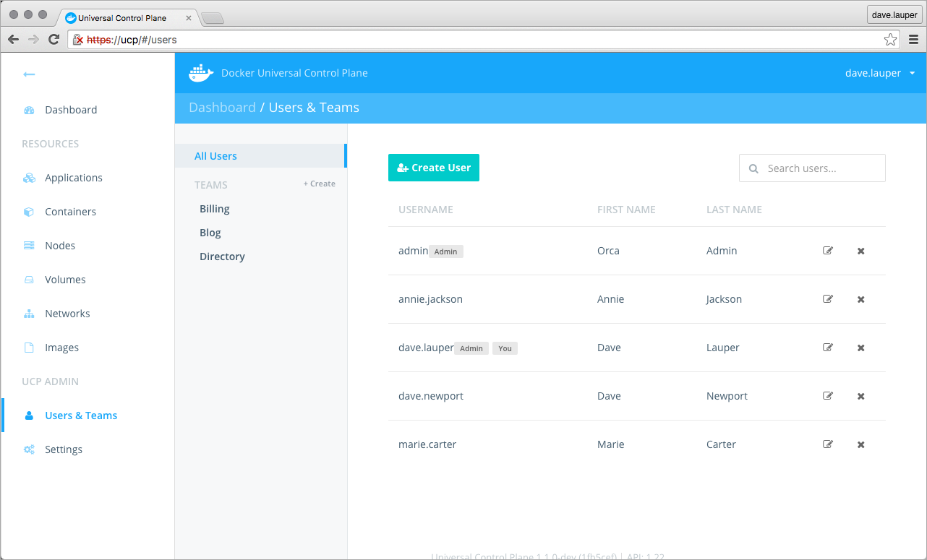Open the Chrome hamburger menu
Viewport: 927px width, 560px height.
coord(913,40)
